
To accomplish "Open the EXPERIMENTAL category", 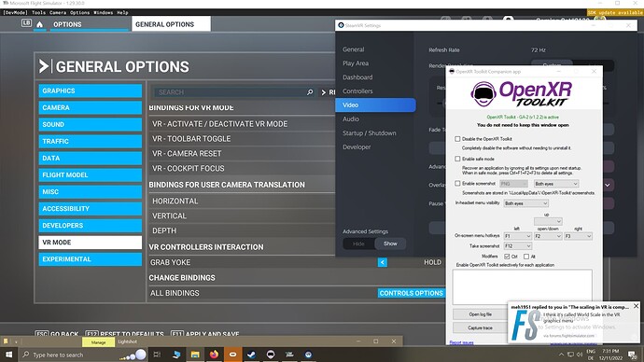I will point(91,259).
